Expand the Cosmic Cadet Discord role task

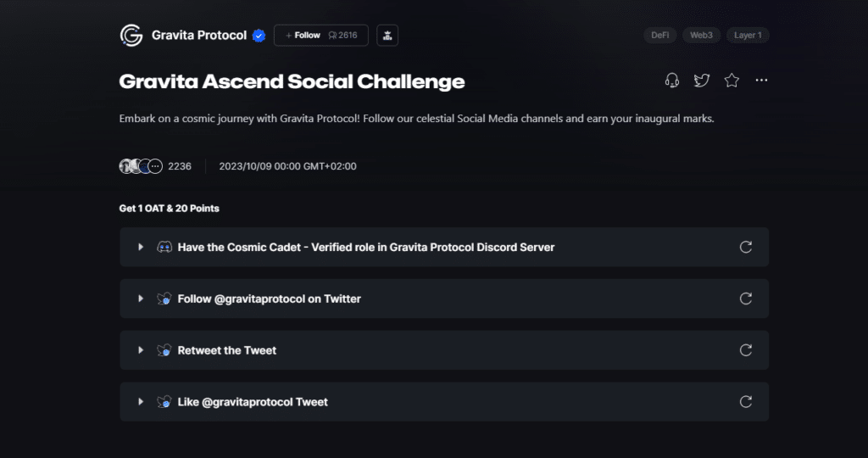click(141, 247)
